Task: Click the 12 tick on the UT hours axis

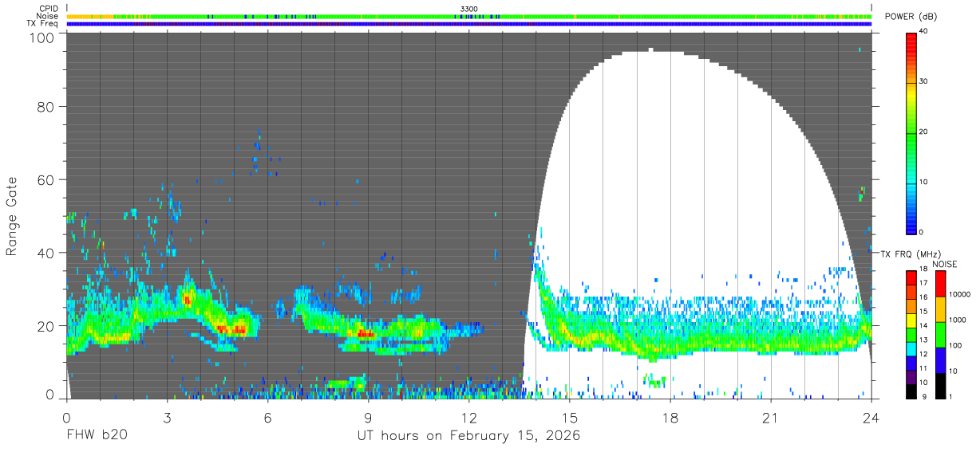Action: (x=468, y=418)
